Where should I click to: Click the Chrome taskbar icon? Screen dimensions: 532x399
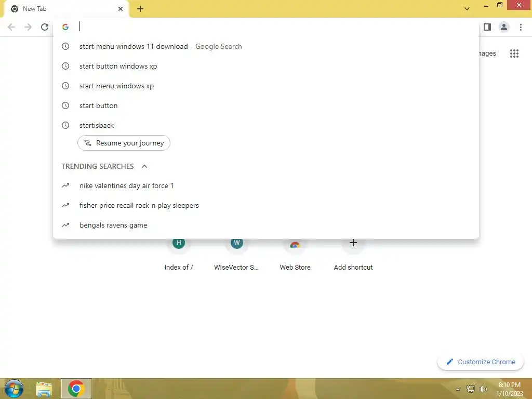pyautogui.click(x=76, y=389)
